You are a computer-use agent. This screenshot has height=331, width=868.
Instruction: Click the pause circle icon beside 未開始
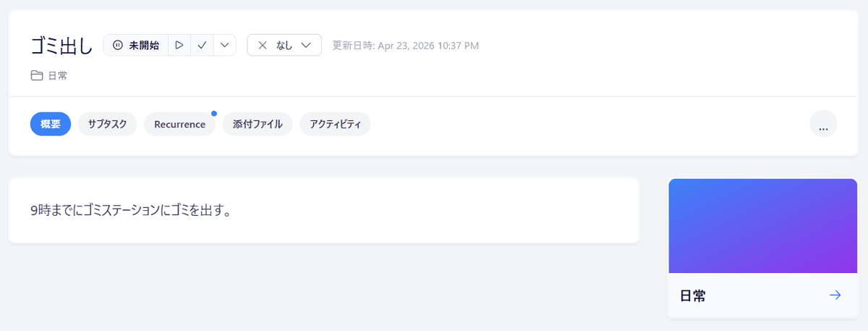[x=118, y=46]
